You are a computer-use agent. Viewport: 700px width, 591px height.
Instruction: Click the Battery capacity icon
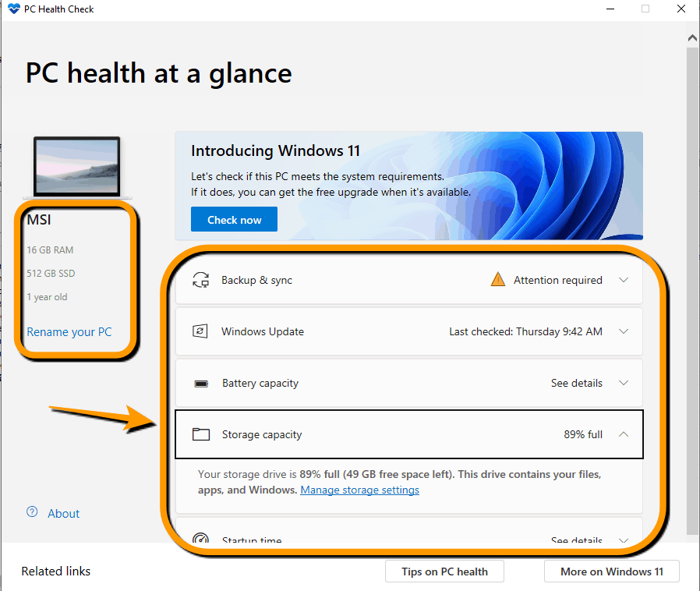201,384
